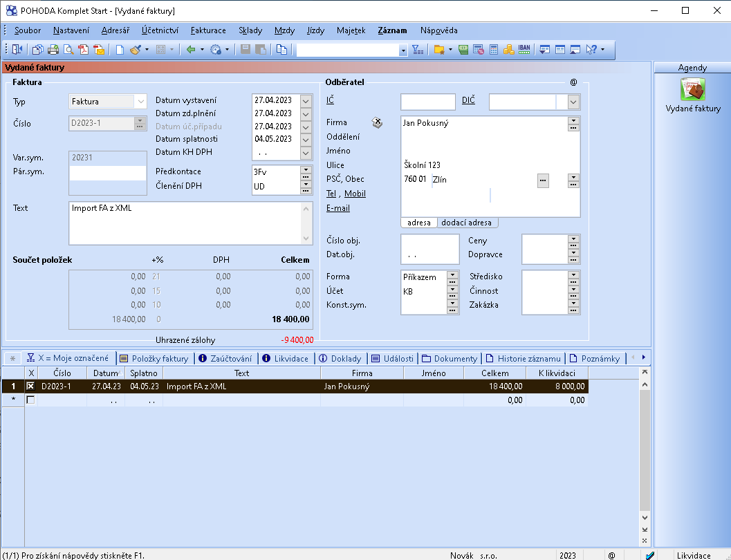Click the help question-mark cursor icon
731x560 pixels.
click(591, 49)
